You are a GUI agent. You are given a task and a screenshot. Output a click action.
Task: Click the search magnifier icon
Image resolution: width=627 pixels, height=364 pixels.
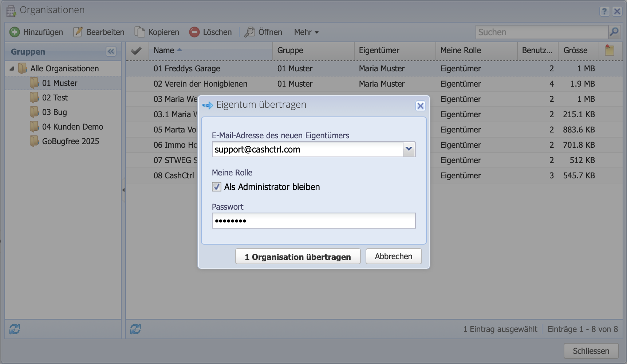tap(614, 32)
